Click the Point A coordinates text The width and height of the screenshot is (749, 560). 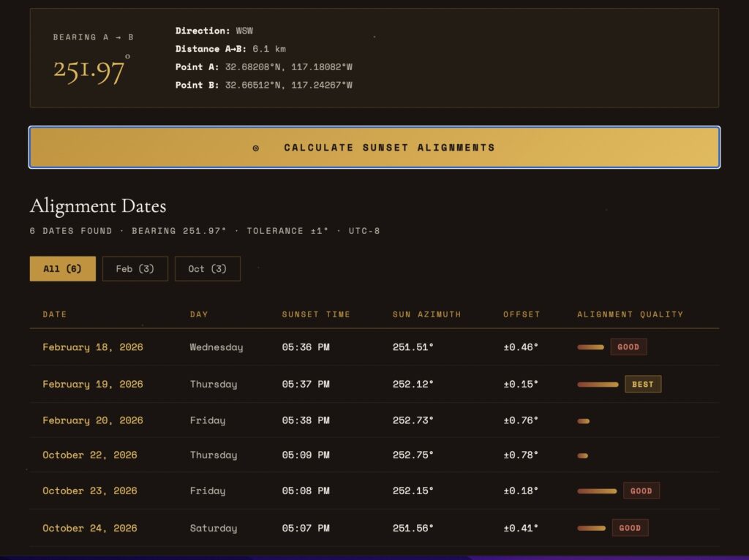(288, 67)
